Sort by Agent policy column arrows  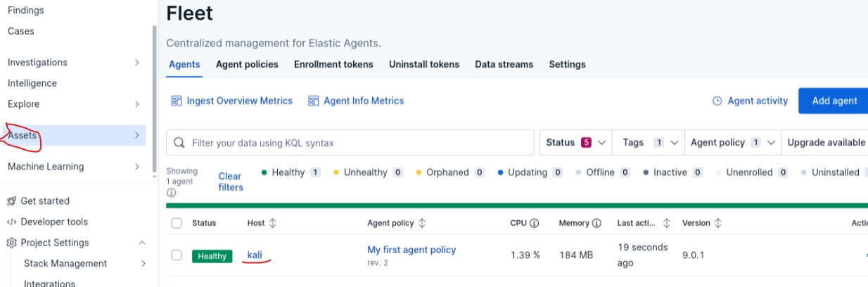[x=422, y=223]
